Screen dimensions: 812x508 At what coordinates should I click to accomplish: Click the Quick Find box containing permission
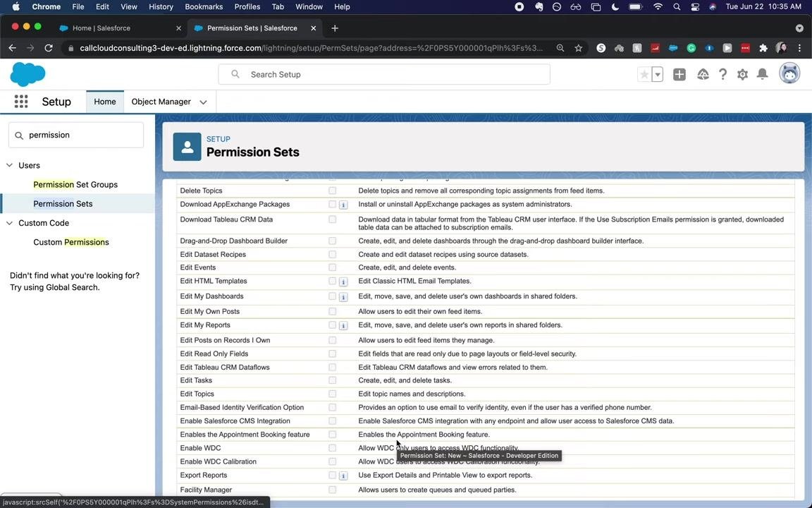click(75, 135)
